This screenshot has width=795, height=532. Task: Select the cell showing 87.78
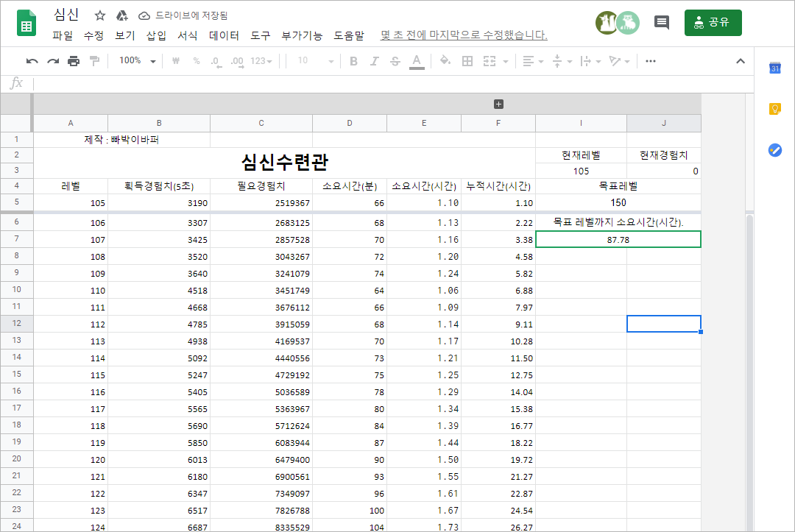point(618,238)
